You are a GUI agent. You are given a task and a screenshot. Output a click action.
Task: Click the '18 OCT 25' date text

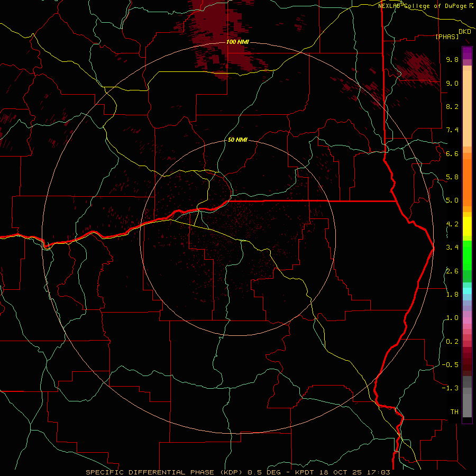340,472
